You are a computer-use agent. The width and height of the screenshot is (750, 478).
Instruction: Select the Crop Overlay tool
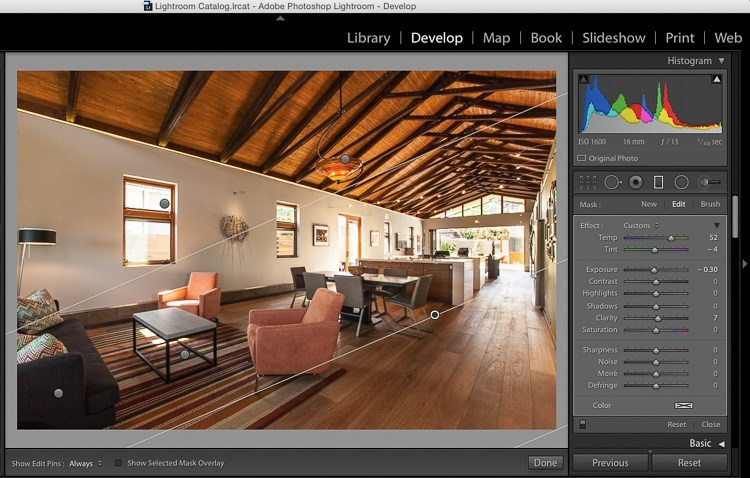pyautogui.click(x=588, y=182)
